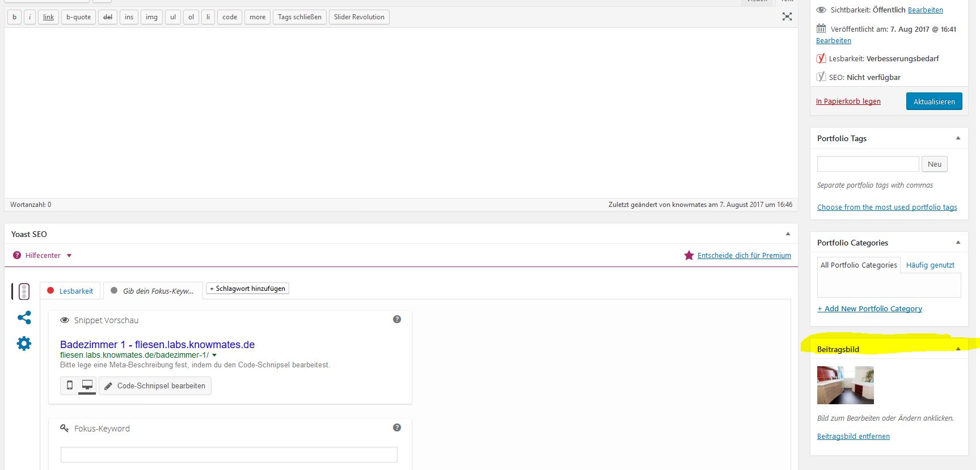The image size is (980, 470).
Task: Click the visibility eye icon beside Sichtbarkeit
Action: point(821,10)
